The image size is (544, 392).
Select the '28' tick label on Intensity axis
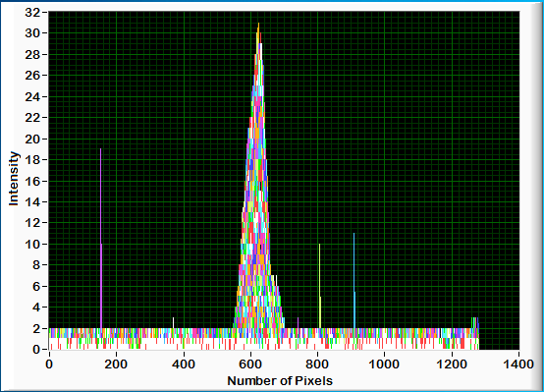point(32,54)
